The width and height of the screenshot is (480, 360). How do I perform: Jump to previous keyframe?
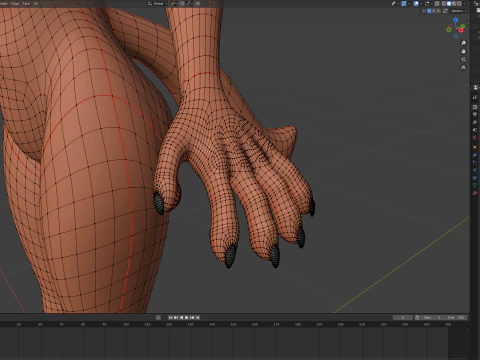click(x=176, y=317)
